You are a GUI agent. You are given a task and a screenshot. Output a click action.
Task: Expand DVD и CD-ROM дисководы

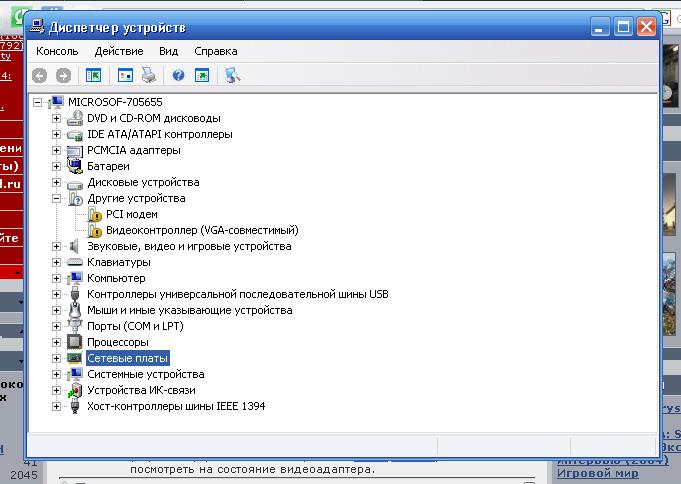(x=56, y=118)
